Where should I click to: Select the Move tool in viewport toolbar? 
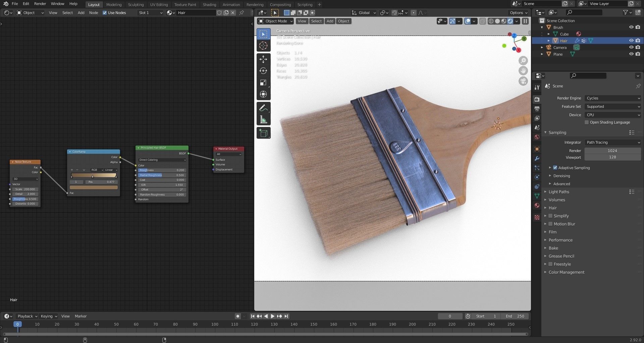[x=263, y=59]
